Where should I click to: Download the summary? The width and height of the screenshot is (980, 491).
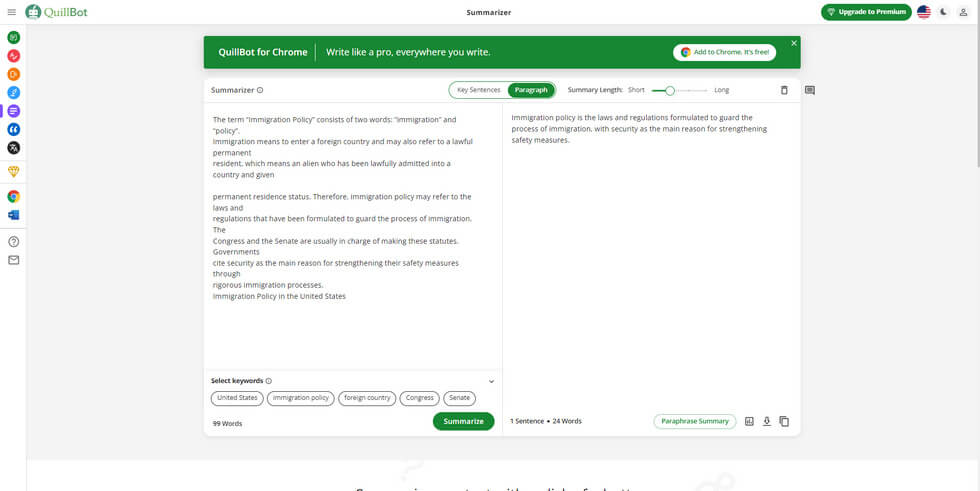click(x=767, y=421)
